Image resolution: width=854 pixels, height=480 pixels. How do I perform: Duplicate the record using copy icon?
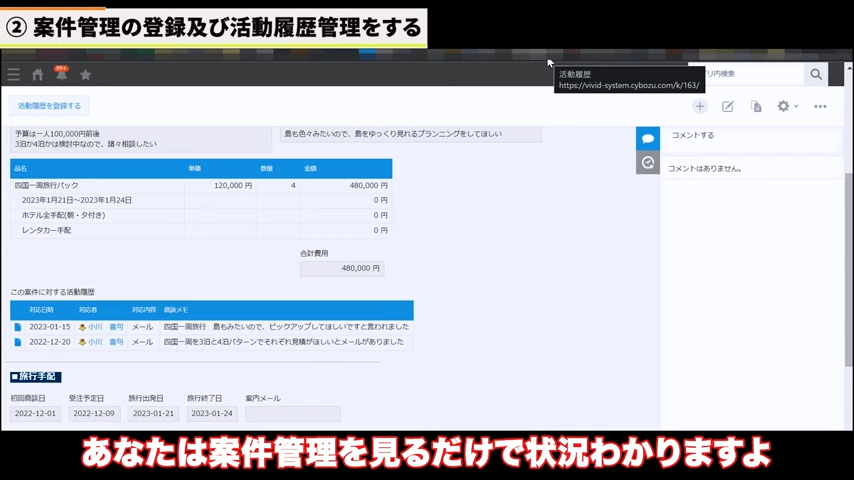click(x=756, y=106)
